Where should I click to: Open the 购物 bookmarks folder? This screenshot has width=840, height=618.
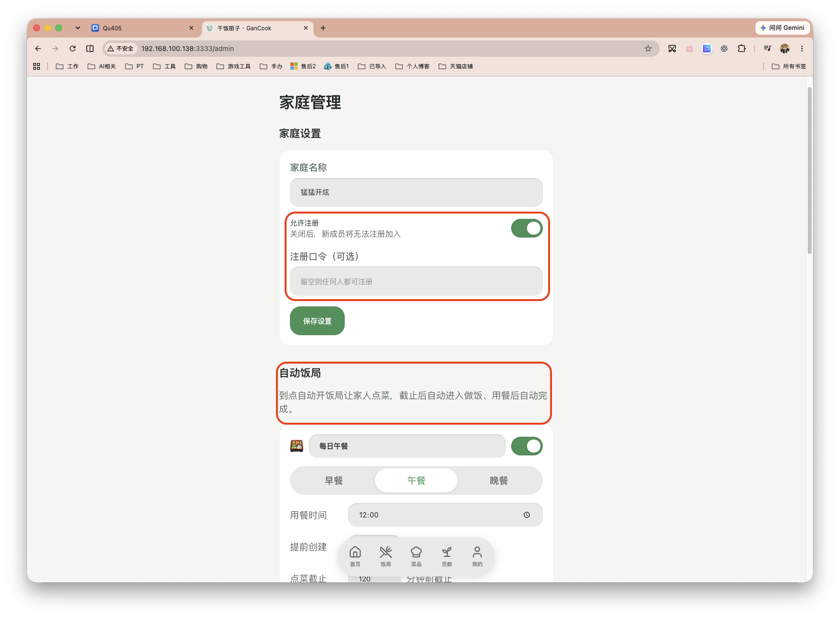[196, 66]
